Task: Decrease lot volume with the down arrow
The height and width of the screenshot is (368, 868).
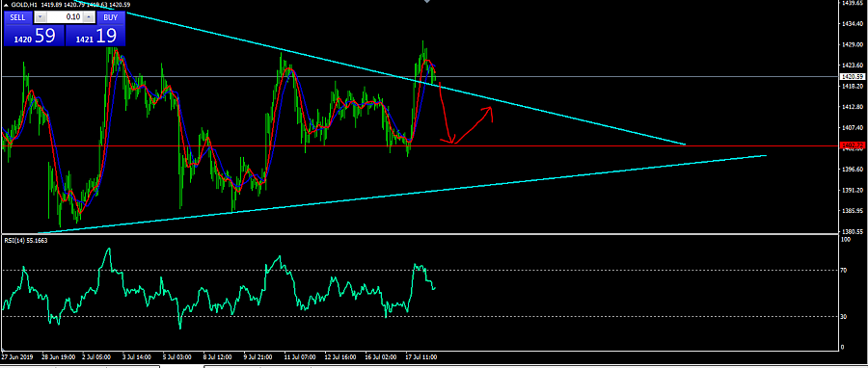Action: coord(40,17)
